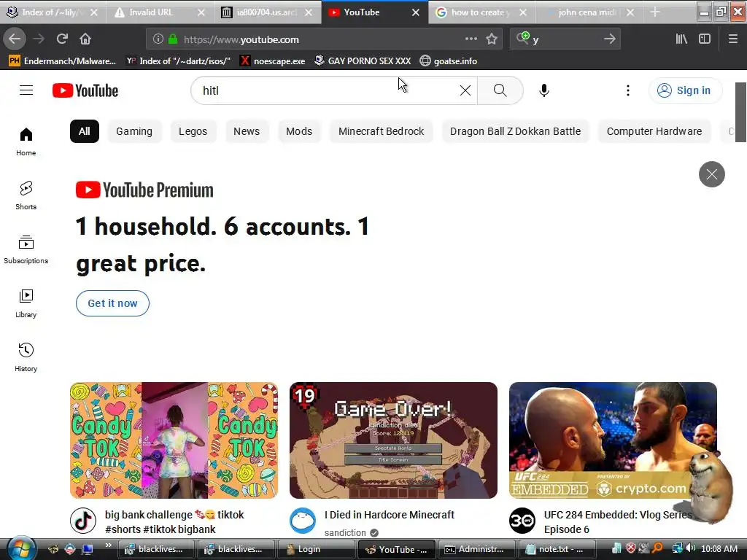Screen dimensions: 747x560
Task: Select Computer Hardware chip
Action: [654, 131]
